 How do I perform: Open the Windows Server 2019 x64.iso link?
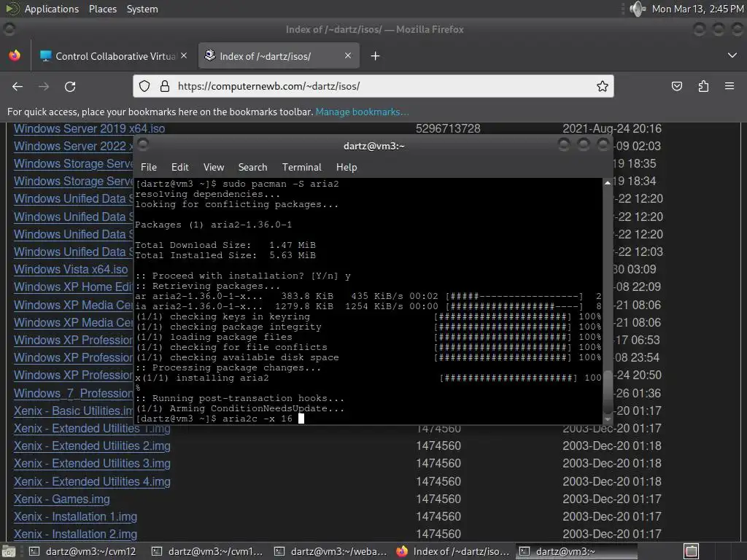90,128
